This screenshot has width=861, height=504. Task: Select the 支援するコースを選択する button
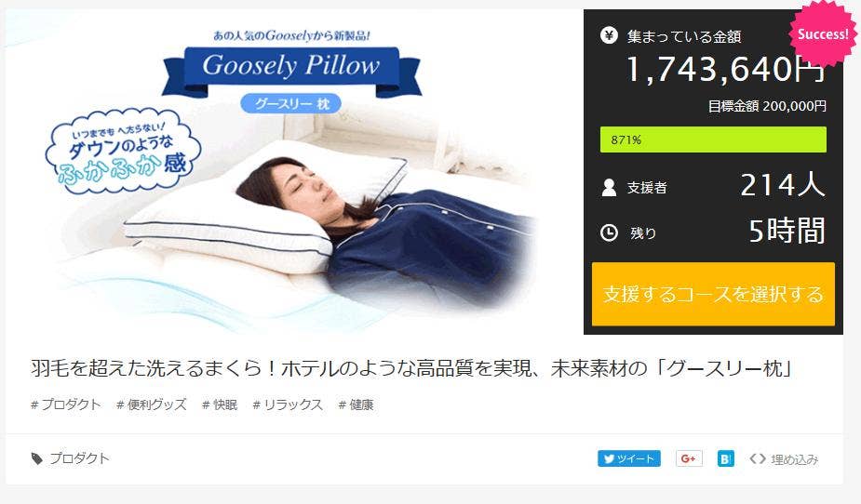[x=713, y=294]
